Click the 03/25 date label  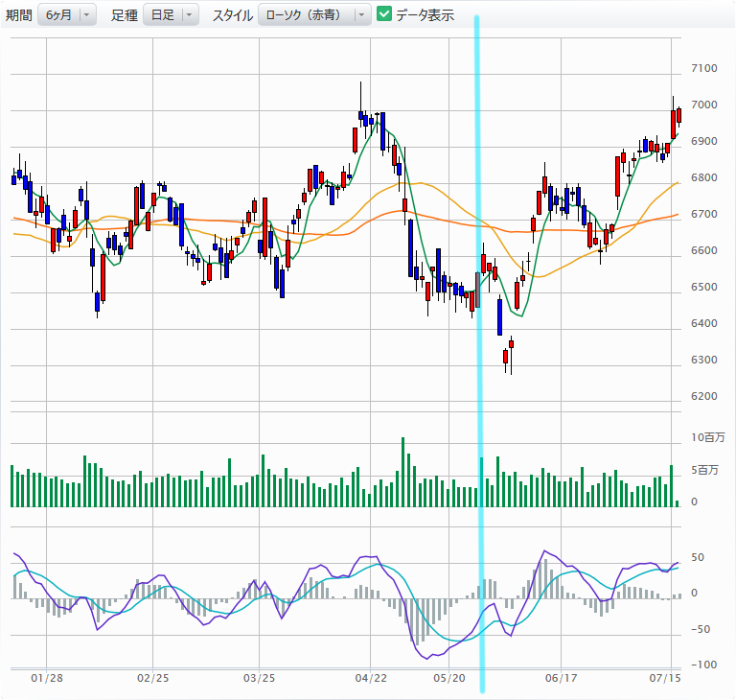coord(259,678)
